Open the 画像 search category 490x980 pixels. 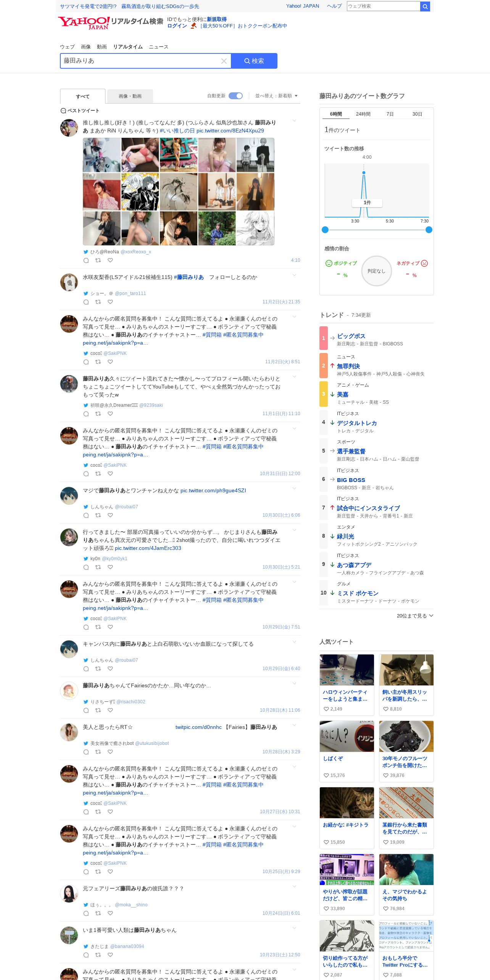tap(86, 47)
